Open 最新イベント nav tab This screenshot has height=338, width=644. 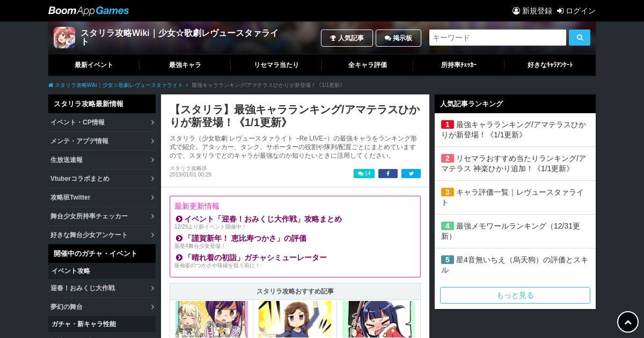pos(94,65)
